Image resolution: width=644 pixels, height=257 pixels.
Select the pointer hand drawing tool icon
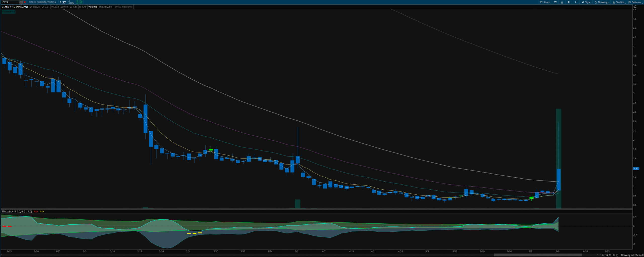point(617,255)
